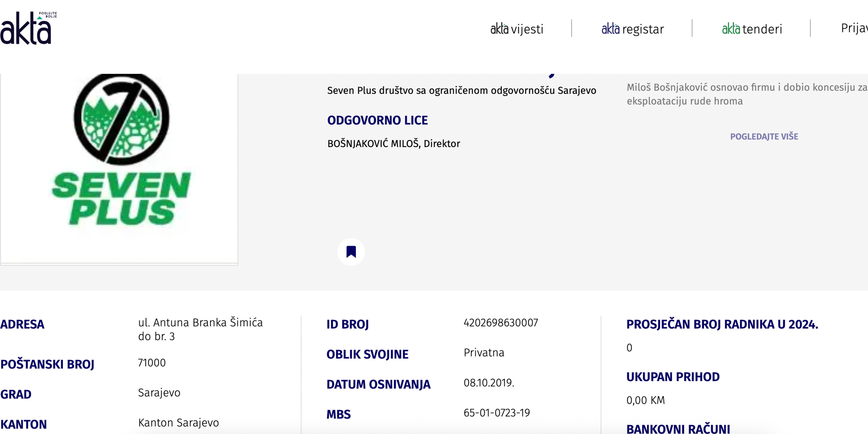Click the Kanton Sarajevo value
The width and height of the screenshot is (868, 434).
pos(178,423)
